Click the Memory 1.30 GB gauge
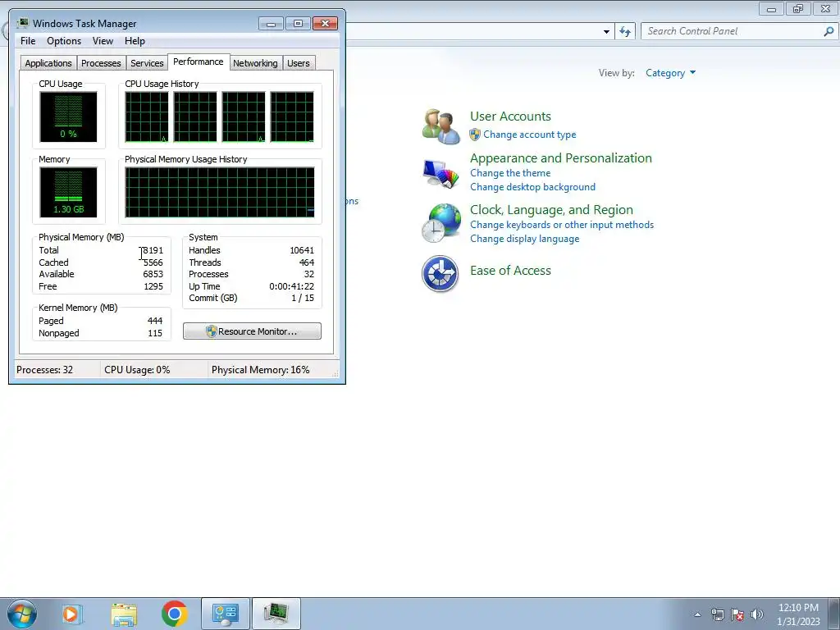This screenshot has width=840, height=630. [68, 192]
